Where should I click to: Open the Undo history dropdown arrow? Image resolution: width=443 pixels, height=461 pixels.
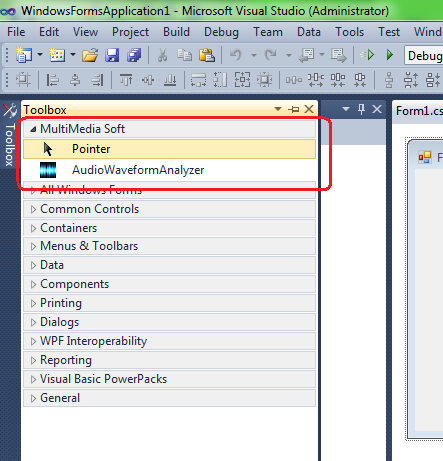254,55
